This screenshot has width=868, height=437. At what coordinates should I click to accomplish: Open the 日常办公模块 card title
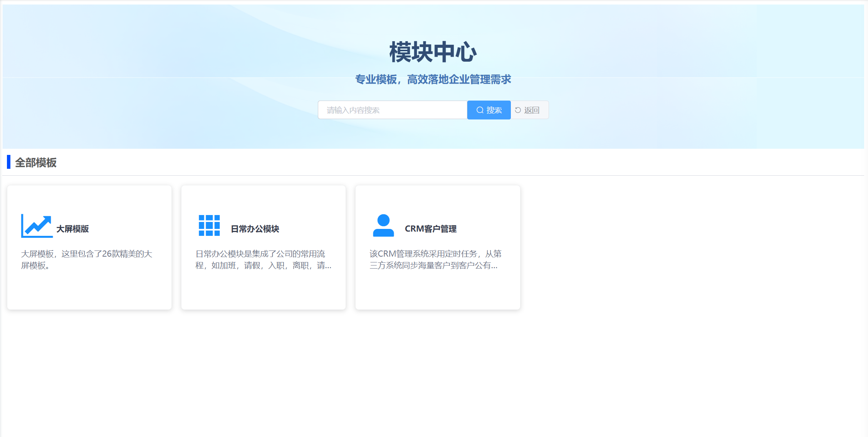click(255, 229)
